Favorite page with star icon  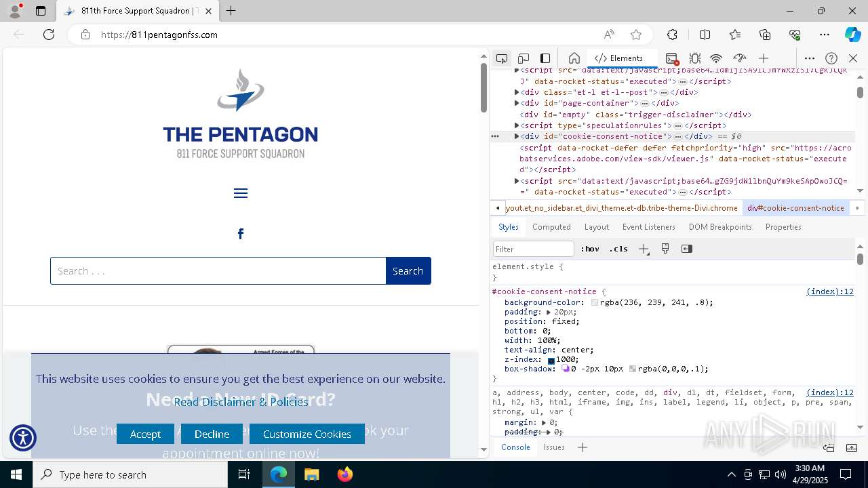click(636, 35)
